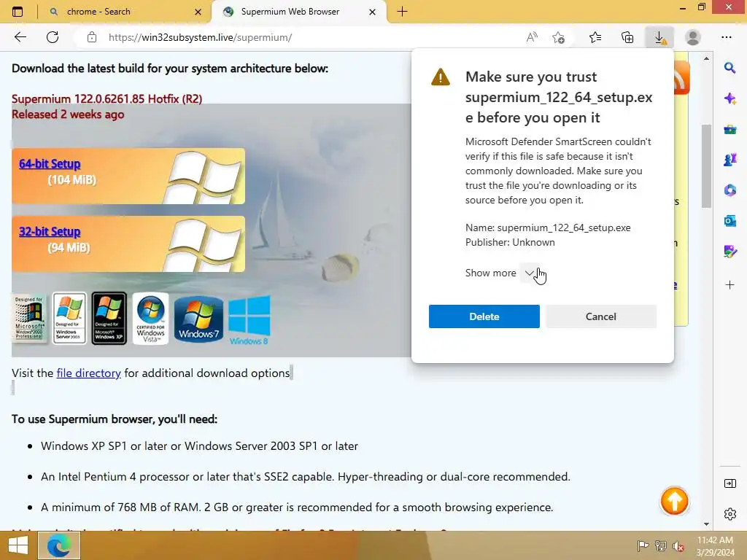Open the Favorites list icon

[595, 37]
